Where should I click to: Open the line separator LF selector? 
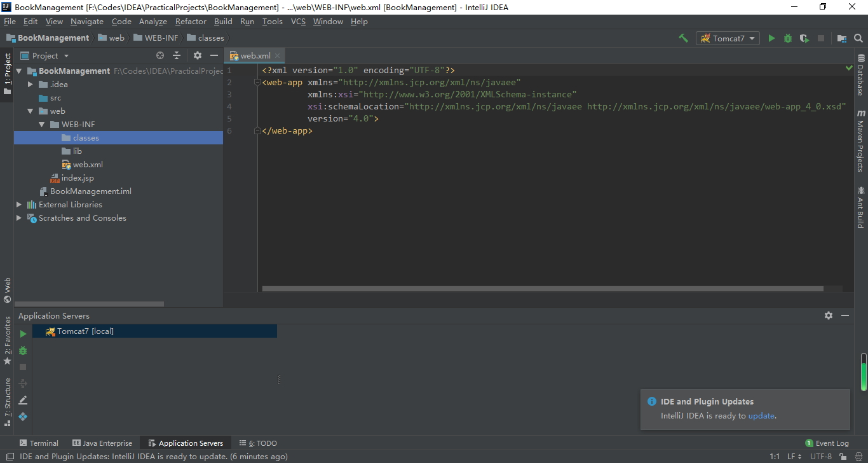pos(794,456)
